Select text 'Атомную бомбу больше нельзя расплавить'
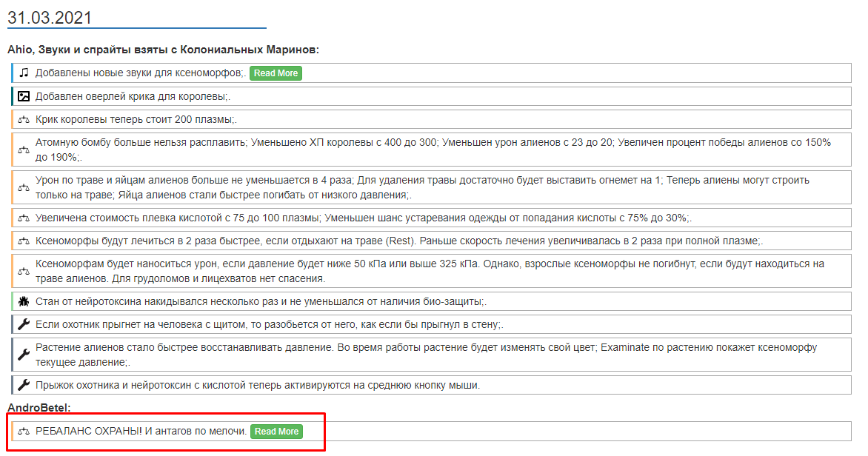This screenshot has width=868, height=456. (141, 142)
